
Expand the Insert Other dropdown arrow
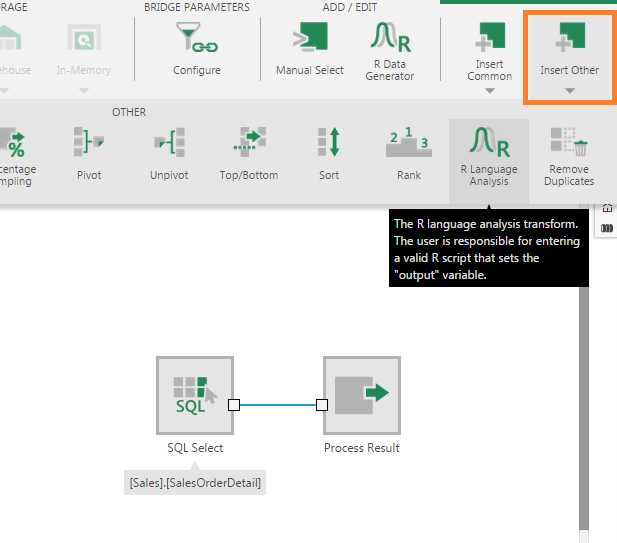pyautogui.click(x=569, y=91)
